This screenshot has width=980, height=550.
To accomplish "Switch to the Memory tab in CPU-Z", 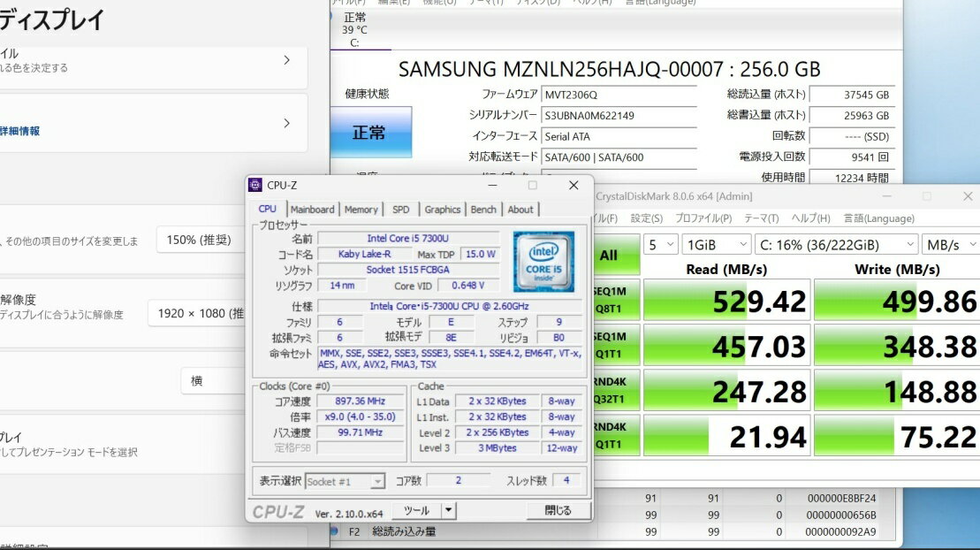I will point(361,210).
